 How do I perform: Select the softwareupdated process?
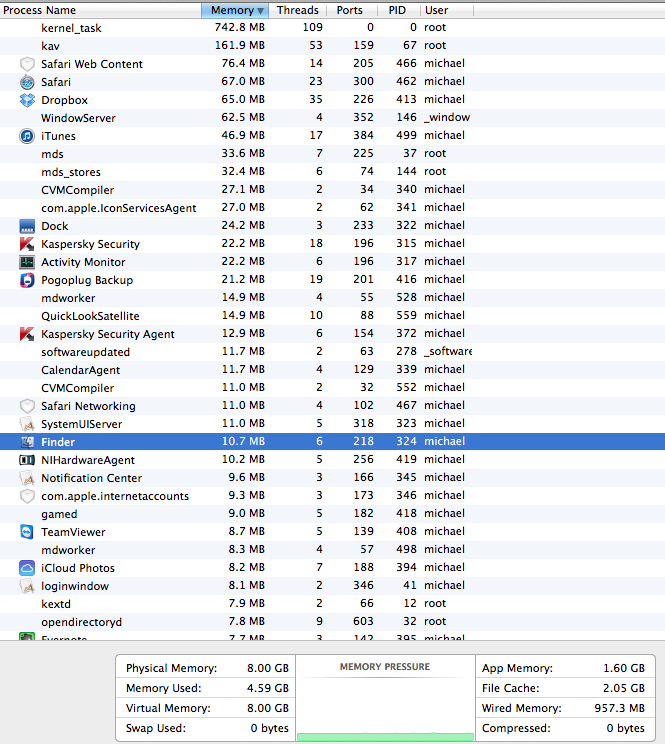click(332, 352)
